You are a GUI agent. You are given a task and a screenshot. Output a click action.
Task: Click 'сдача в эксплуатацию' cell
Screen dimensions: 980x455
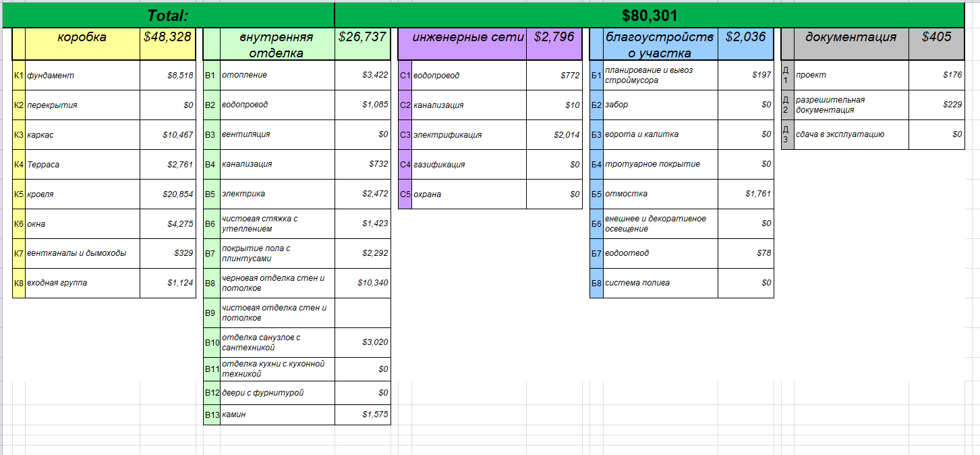(x=851, y=135)
